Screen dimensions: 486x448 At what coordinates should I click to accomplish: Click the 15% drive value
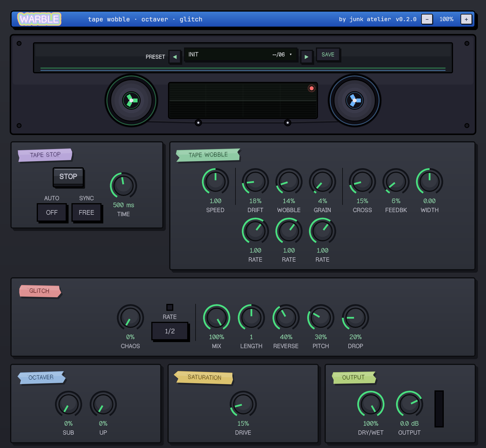click(243, 423)
